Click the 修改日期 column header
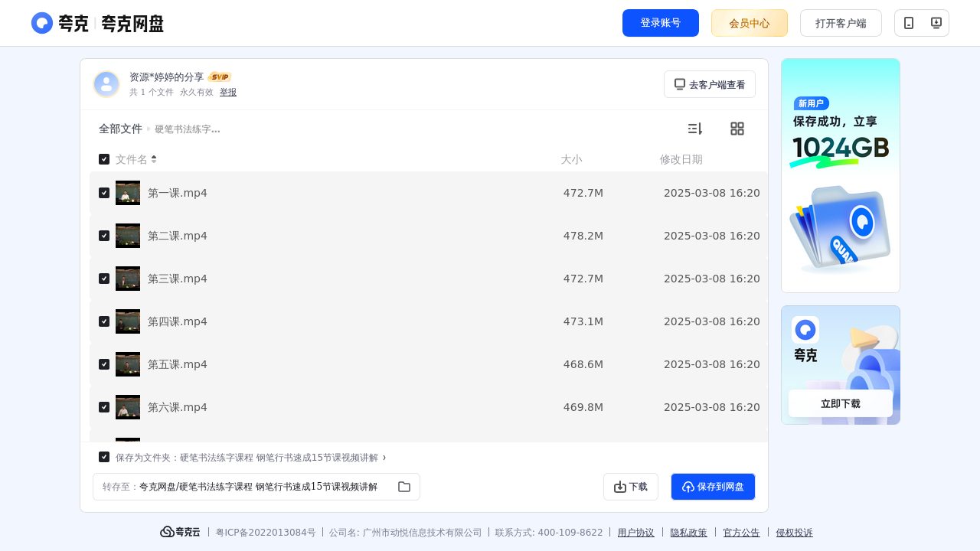This screenshot has width=980, height=551. [x=681, y=159]
